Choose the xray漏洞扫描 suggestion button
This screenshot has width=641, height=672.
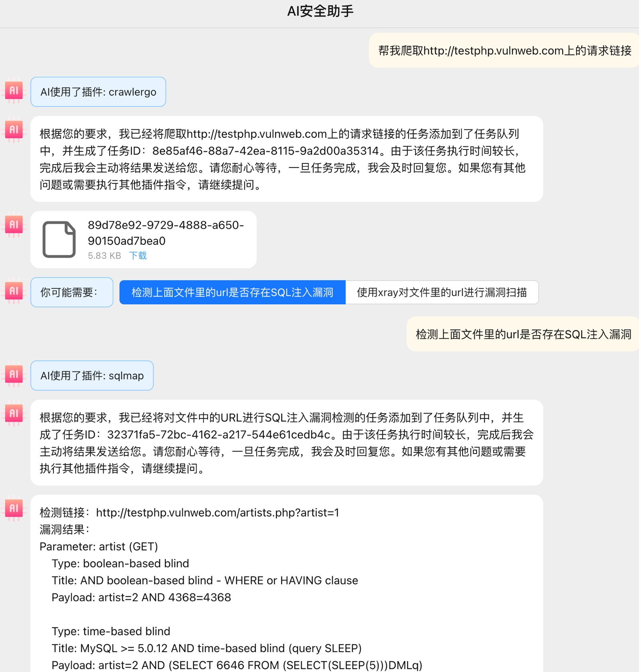(x=442, y=293)
